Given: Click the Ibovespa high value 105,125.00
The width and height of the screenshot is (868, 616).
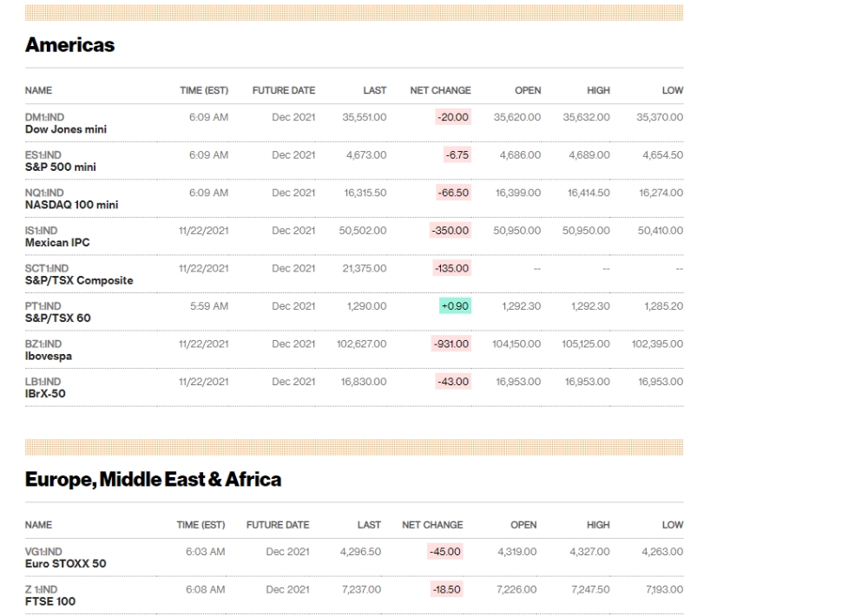Looking at the screenshot, I should pyautogui.click(x=586, y=344).
